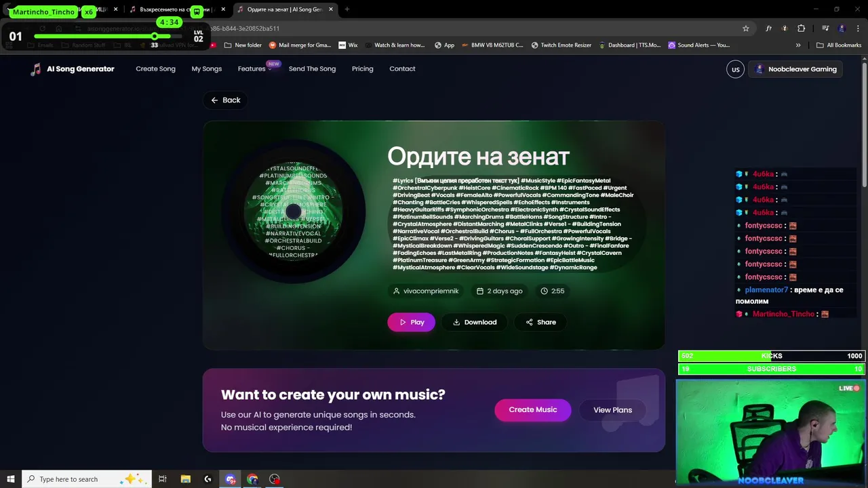868x488 pixels.
Task: Open the Extensions puzzle icon
Action: [x=801, y=28]
